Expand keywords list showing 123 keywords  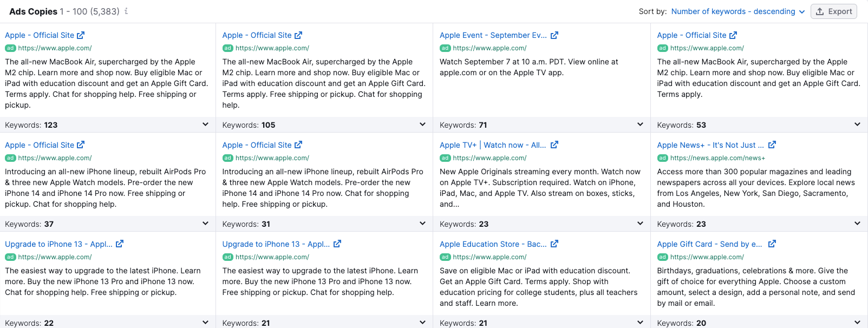point(206,124)
